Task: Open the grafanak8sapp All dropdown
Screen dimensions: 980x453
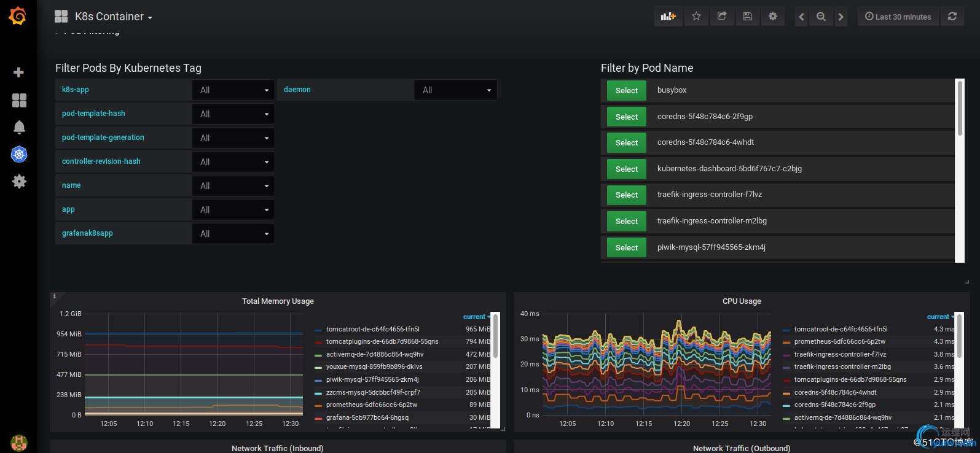Action: pos(233,233)
